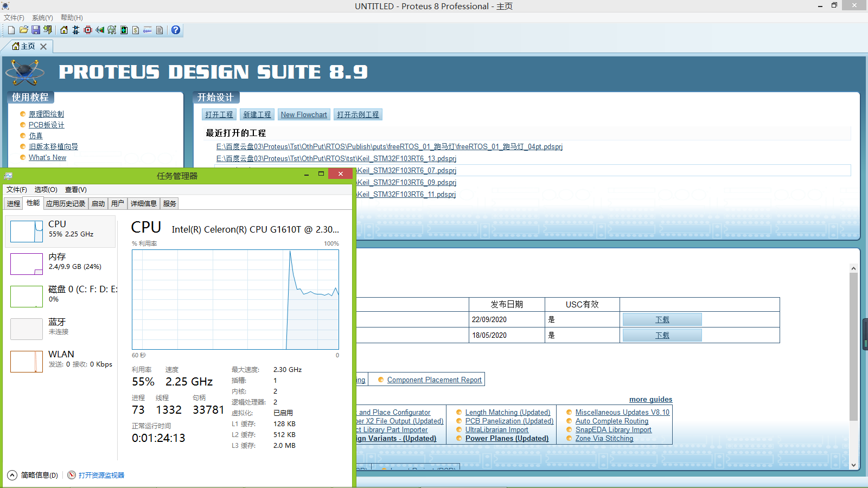Select the 内存 memory item in Task Manager

tap(61, 264)
